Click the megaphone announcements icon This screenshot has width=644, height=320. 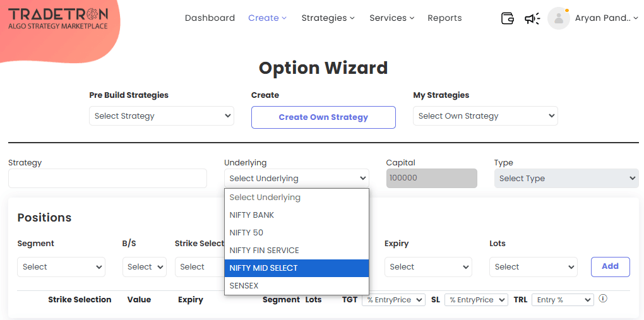[532, 18]
